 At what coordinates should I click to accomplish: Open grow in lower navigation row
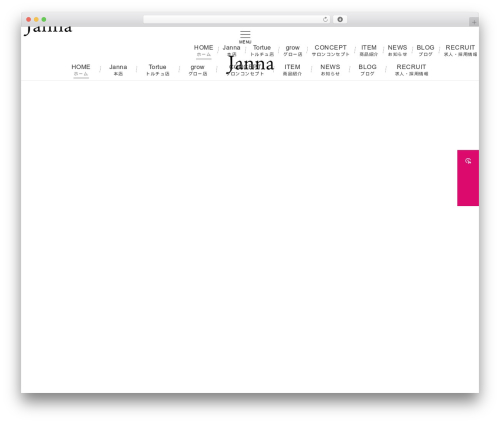click(197, 70)
